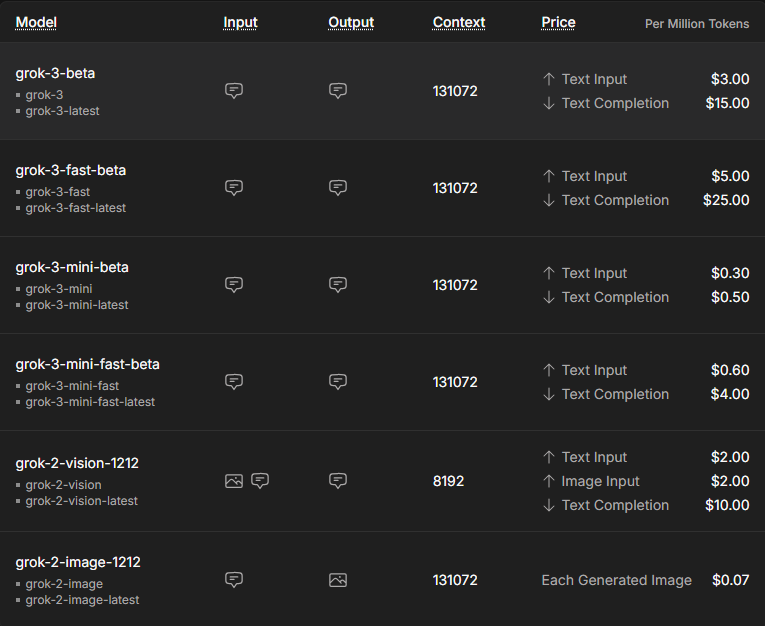Screen dimensions: 765x626
Task: Select the grok-3-mini-fast alias
Action: tap(72, 386)
